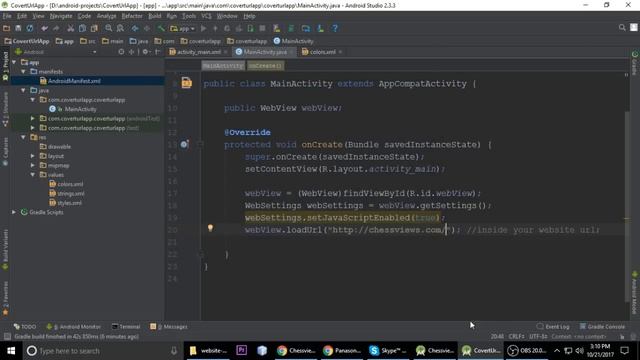Image resolution: width=640 pixels, height=360 pixels.
Task: Click the Save All toolbar icon
Action: click(x=18, y=28)
